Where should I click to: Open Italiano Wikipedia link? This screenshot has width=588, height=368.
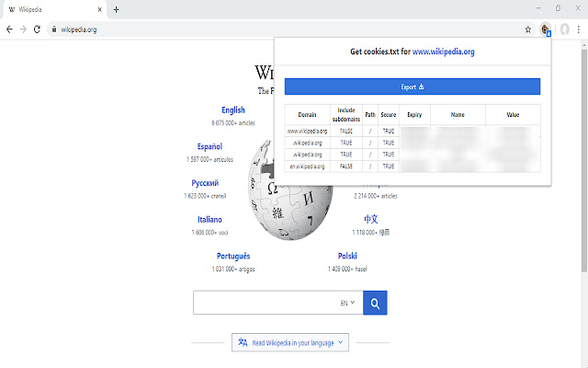209,219
